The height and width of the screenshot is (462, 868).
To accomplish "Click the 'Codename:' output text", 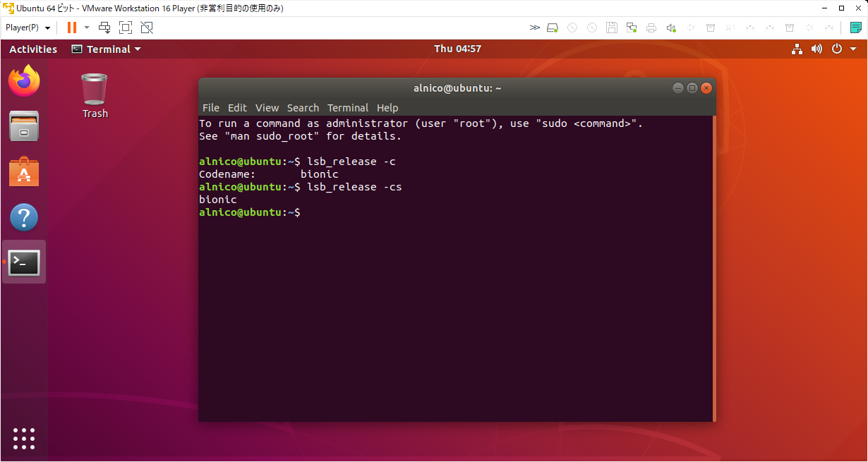I will point(227,174).
